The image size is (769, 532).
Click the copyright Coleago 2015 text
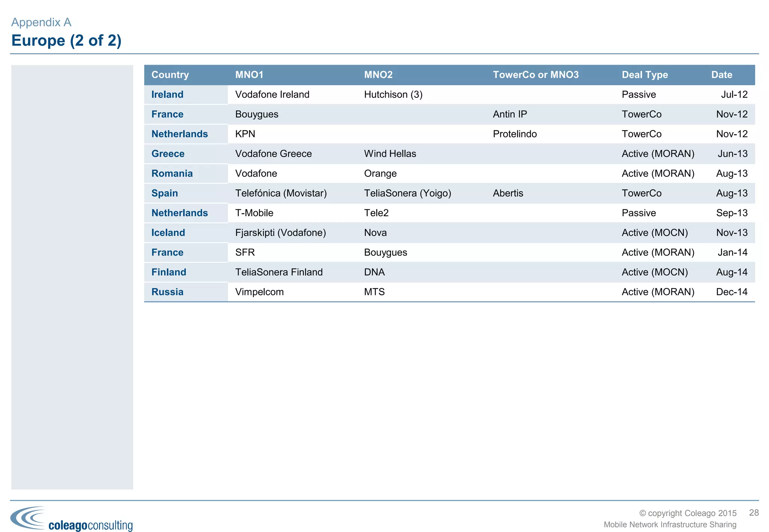click(x=688, y=513)
